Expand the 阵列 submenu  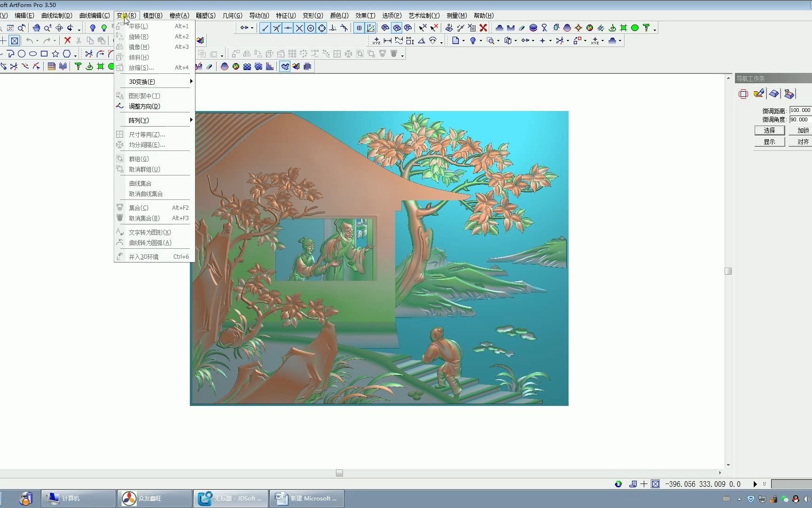pos(155,120)
